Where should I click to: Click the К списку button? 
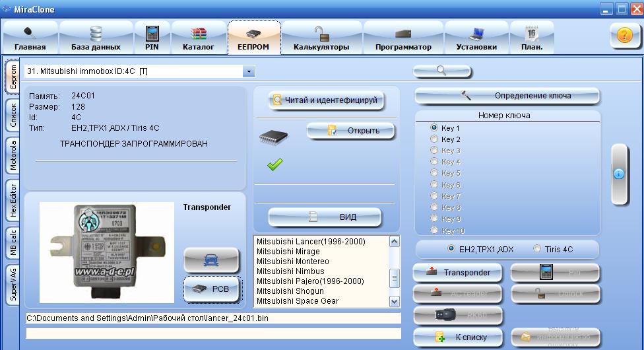click(457, 337)
